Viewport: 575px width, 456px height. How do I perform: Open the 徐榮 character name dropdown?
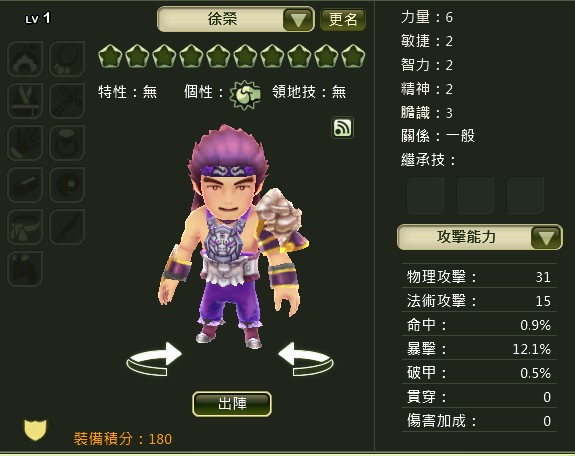tap(298, 19)
